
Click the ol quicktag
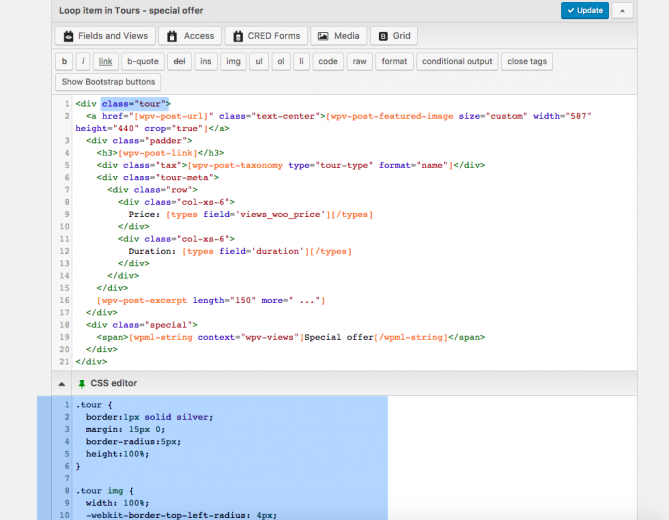point(281,61)
